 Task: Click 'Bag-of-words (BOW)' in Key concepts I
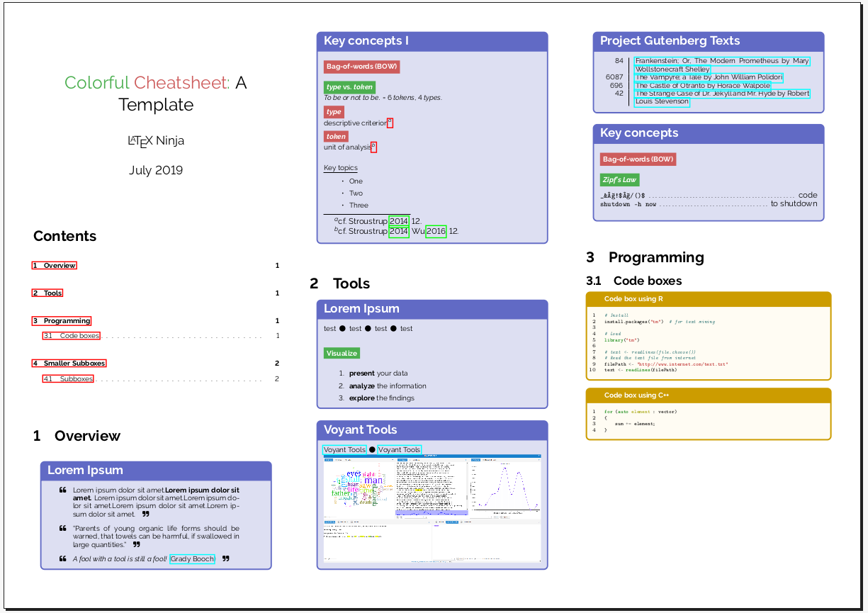coord(362,67)
